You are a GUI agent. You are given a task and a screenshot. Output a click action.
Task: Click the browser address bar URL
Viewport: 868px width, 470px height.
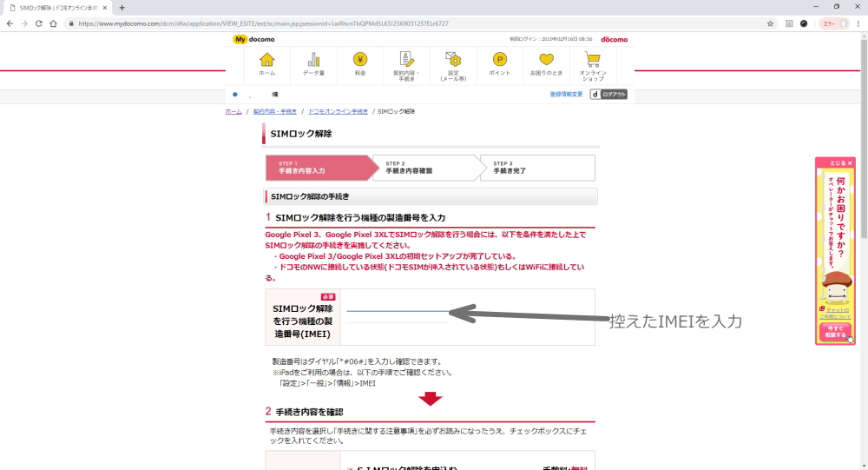pyautogui.click(x=263, y=23)
